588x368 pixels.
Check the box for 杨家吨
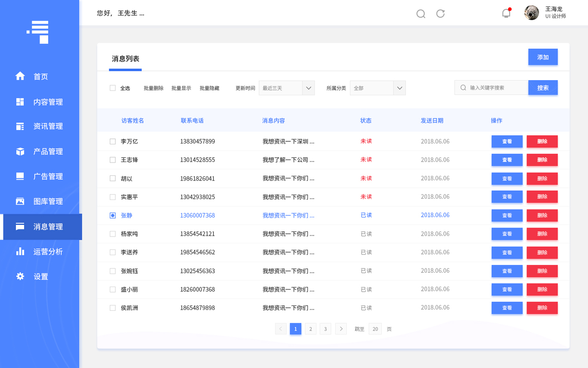pyautogui.click(x=113, y=234)
